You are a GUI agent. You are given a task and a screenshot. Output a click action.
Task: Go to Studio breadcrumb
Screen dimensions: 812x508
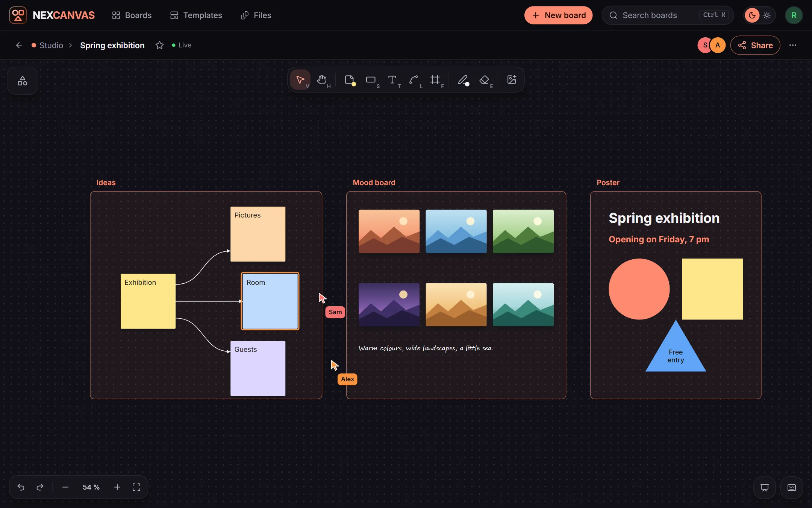click(x=47, y=45)
